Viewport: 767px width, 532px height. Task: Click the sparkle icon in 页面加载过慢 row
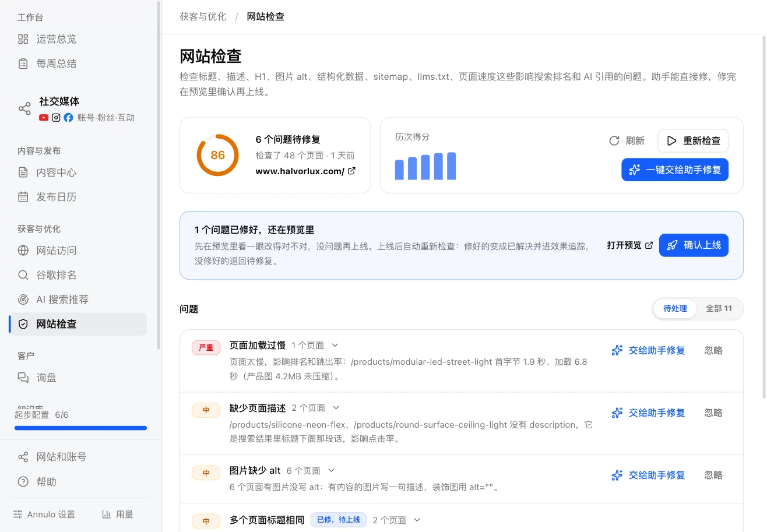[x=617, y=350]
